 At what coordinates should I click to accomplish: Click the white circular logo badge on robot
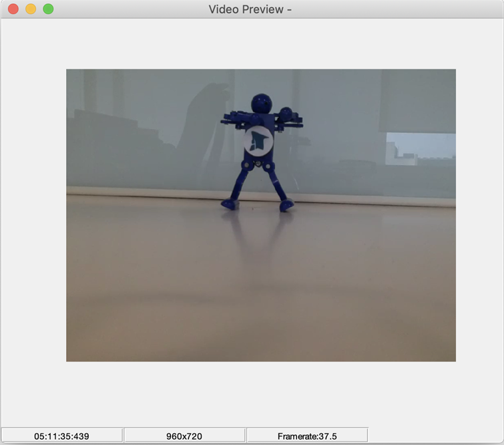[258, 142]
